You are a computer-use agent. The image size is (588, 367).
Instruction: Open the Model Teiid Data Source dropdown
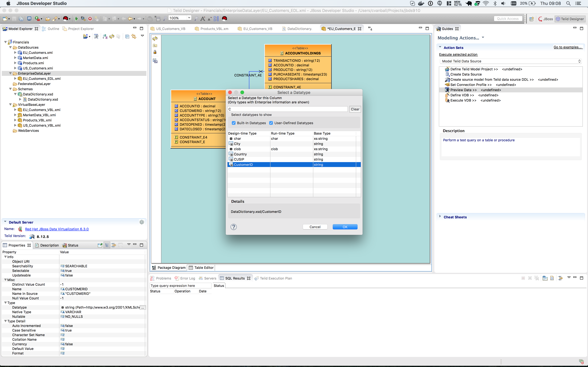coord(579,61)
